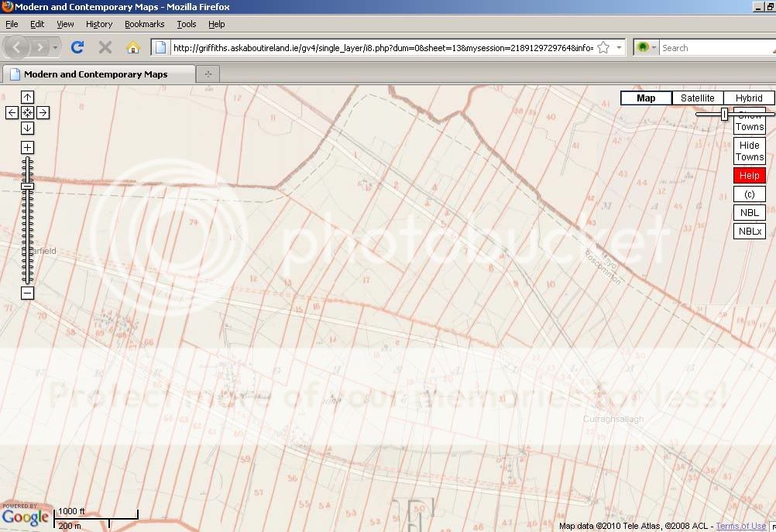Pan the map up with the arrow

pyautogui.click(x=27, y=98)
